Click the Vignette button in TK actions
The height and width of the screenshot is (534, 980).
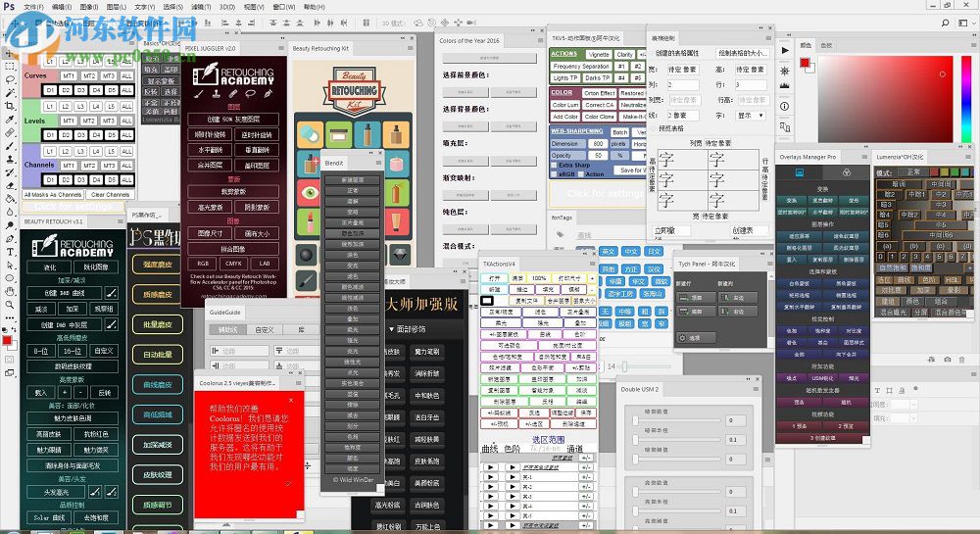pyautogui.click(x=598, y=54)
